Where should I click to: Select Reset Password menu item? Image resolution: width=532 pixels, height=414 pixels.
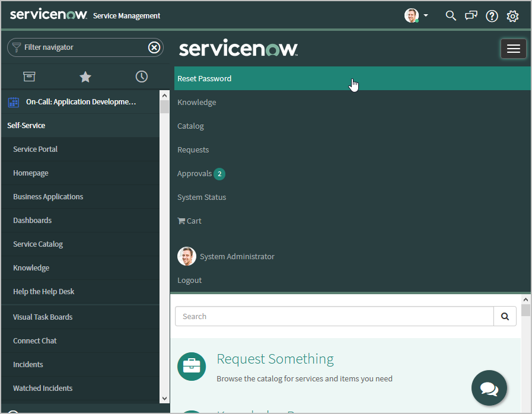pos(205,78)
